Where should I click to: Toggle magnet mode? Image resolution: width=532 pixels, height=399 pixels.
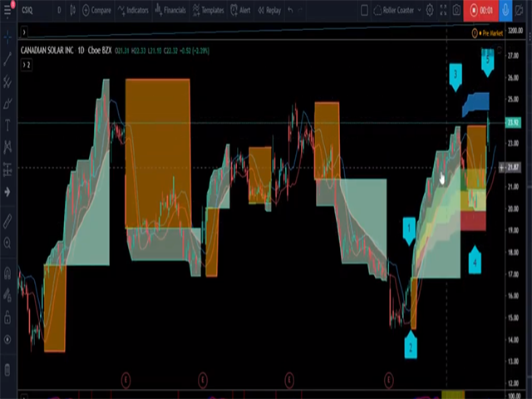(x=7, y=273)
